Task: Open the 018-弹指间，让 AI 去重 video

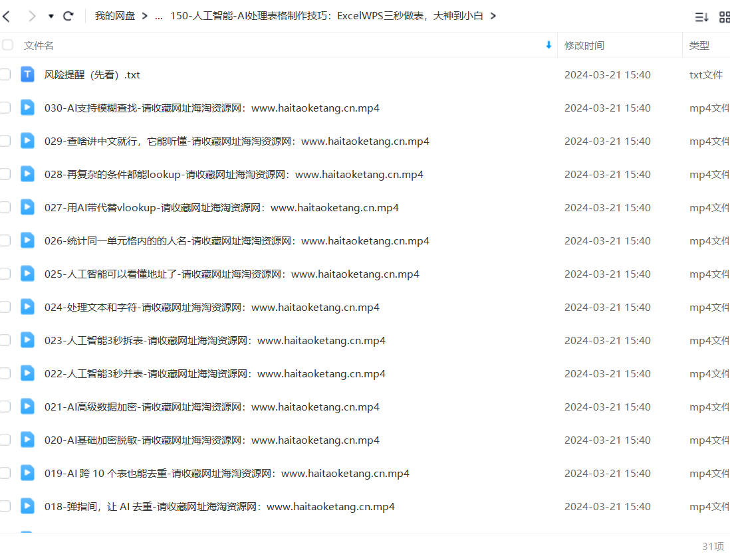Action: click(219, 507)
